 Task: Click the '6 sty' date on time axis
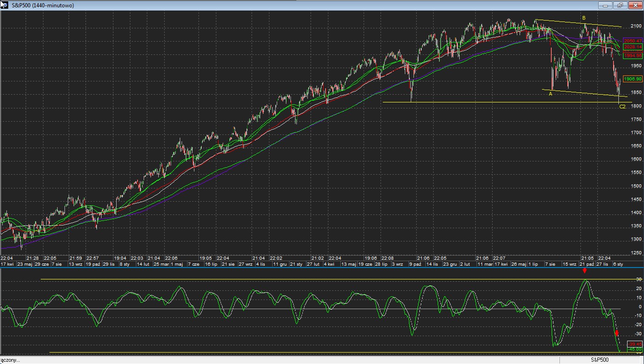pyautogui.click(x=618, y=264)
